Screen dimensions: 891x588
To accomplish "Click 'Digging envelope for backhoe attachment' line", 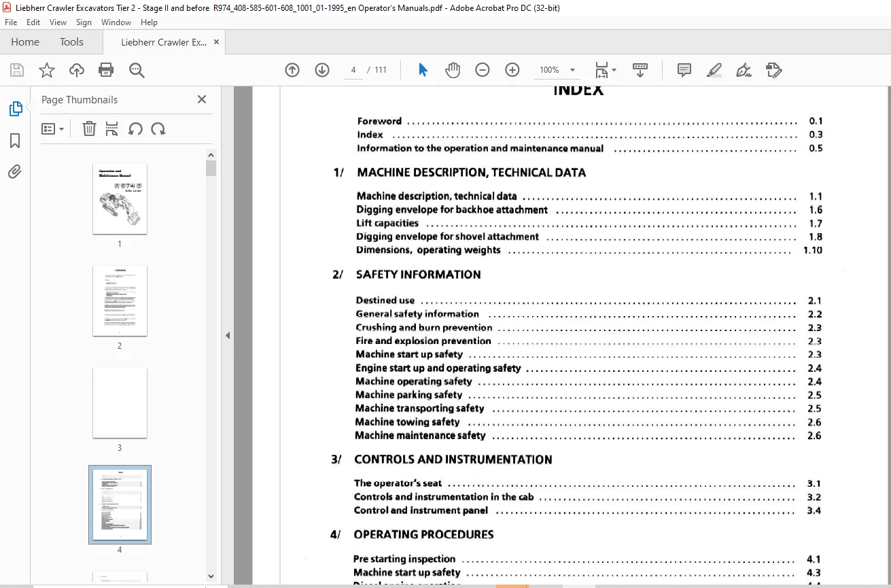I will coord(452,209).
